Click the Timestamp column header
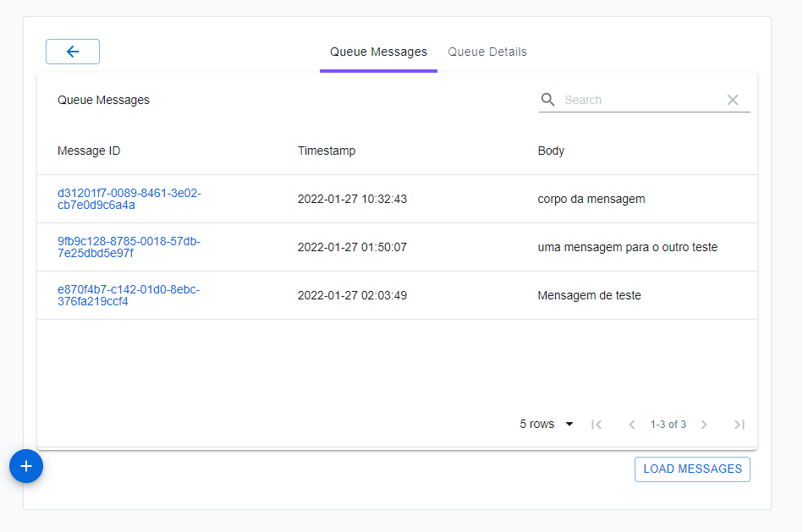This screenshot has height=532, width=803. click(x=327, y=151)
